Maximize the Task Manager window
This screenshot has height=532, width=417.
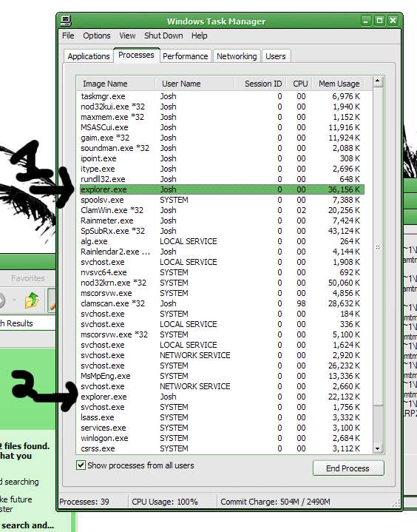pos(379,21)
